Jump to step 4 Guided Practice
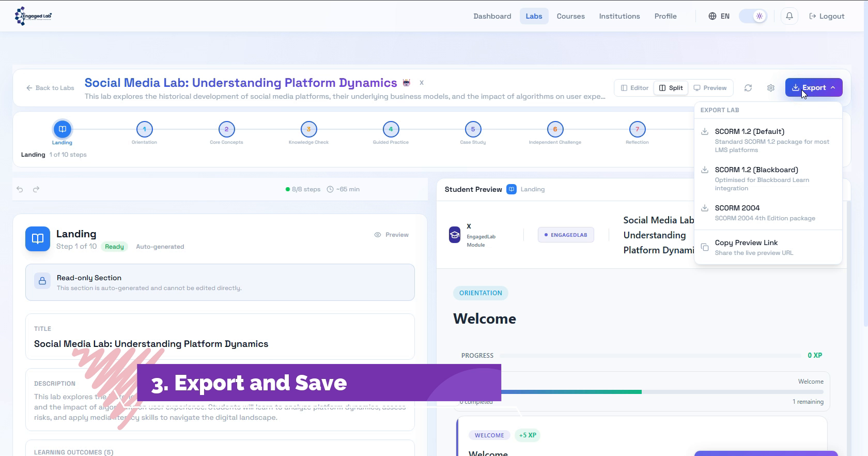This screenshot has width=868, height=456. (x=391, y=129)
